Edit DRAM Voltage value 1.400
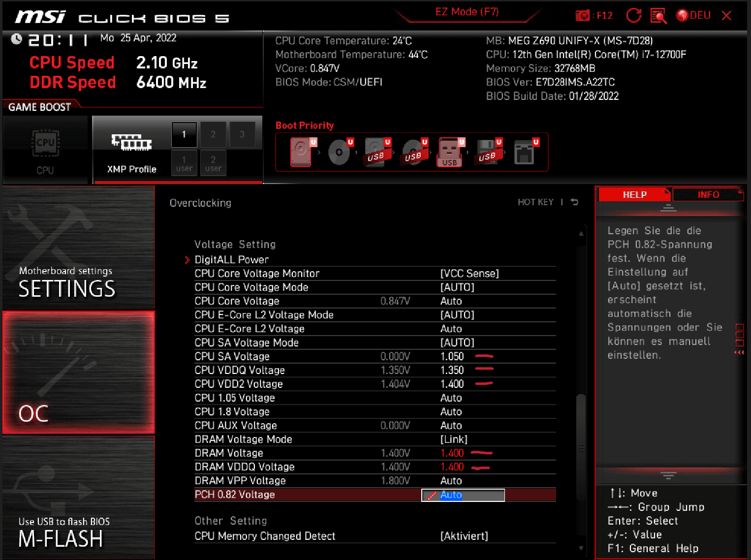 tap(452, 453)
